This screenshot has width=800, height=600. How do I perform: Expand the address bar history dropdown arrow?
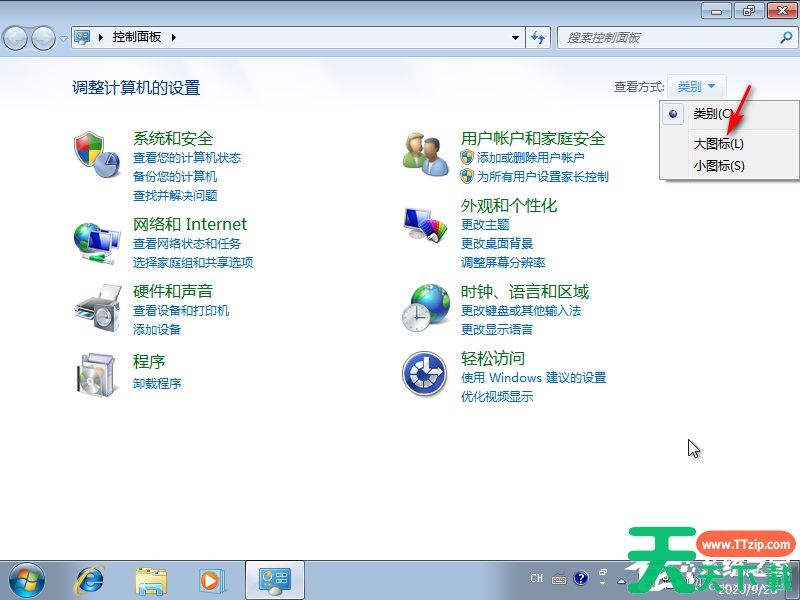tap(516, 37)
